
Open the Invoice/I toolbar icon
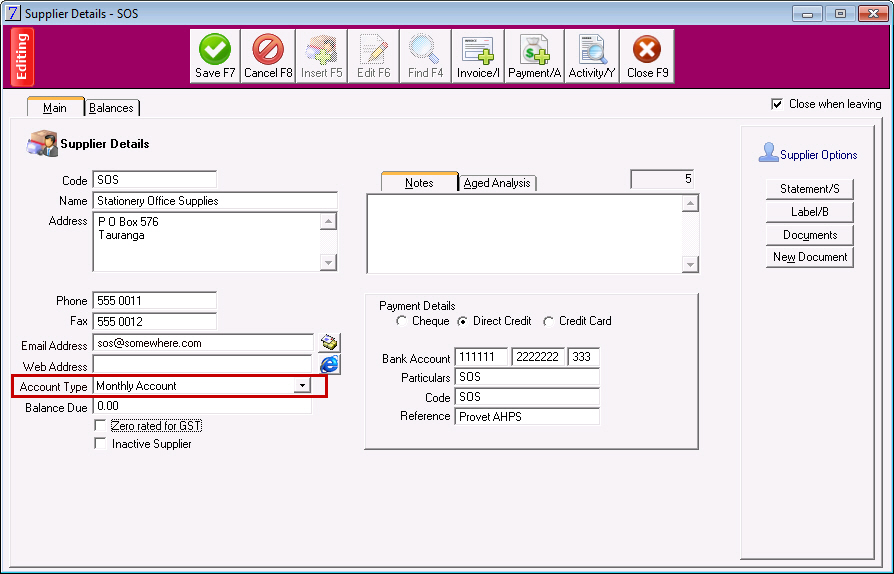point(478,56)
